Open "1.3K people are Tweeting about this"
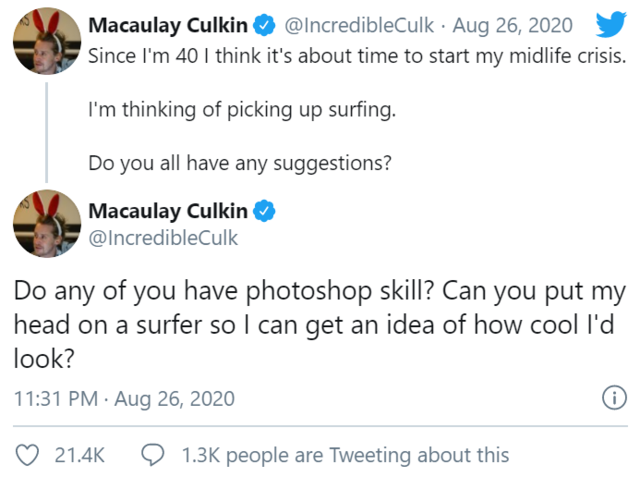This screenshot has height=477, width=640. [345, 455]
